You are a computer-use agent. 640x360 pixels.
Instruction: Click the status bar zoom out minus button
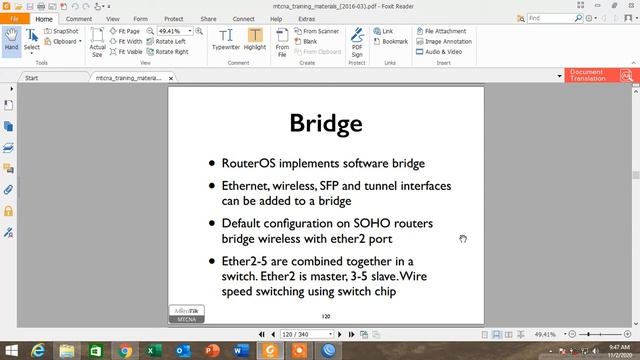pos(572,334)
